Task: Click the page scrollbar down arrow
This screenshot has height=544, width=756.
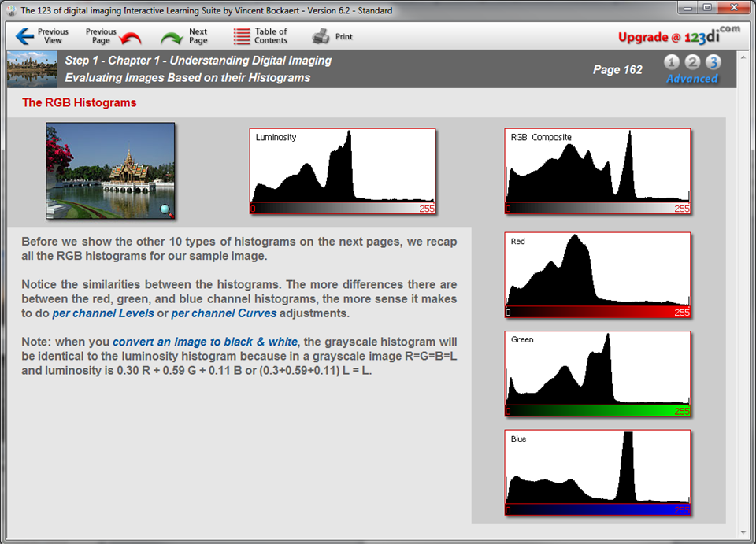Action: point(743,532)
